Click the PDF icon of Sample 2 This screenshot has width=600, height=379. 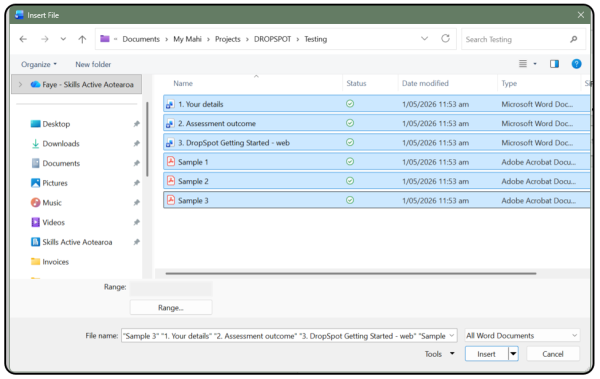(x=171, y=180)
